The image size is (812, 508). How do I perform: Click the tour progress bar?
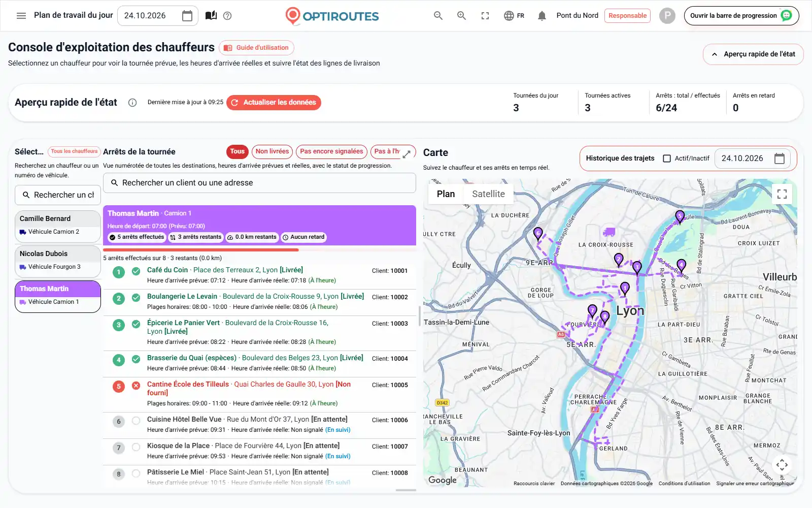click(x=259, y=250)
